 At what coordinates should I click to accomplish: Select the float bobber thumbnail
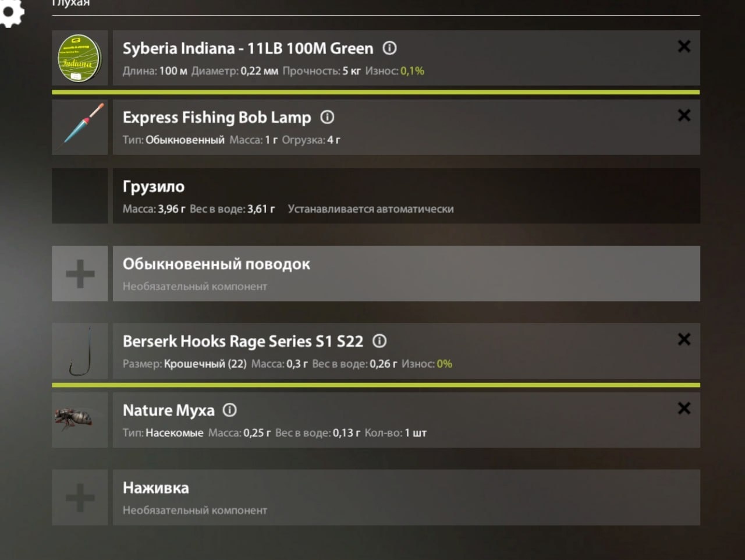(80, 127)
